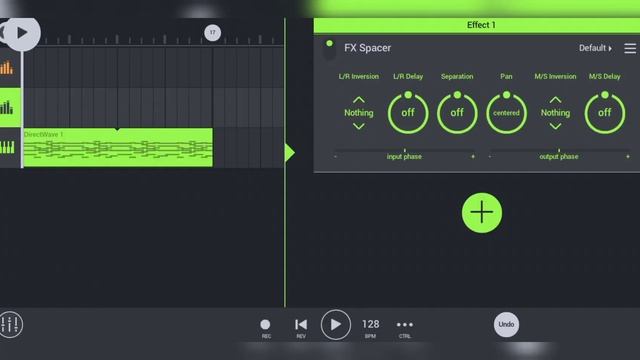
Task: Click the output phase slider
Action: [x=559, y=151]
